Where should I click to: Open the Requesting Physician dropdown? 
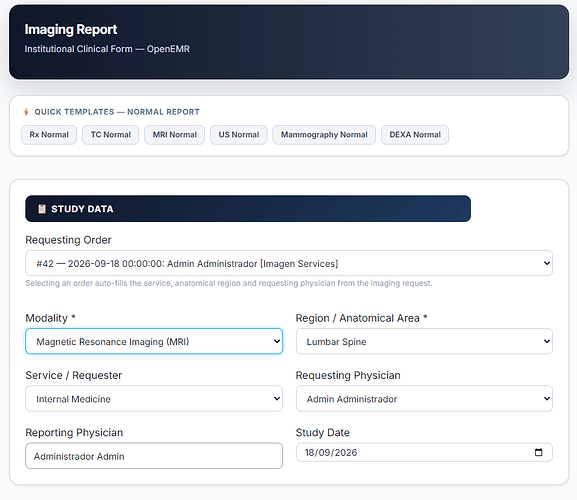[424, 398]
